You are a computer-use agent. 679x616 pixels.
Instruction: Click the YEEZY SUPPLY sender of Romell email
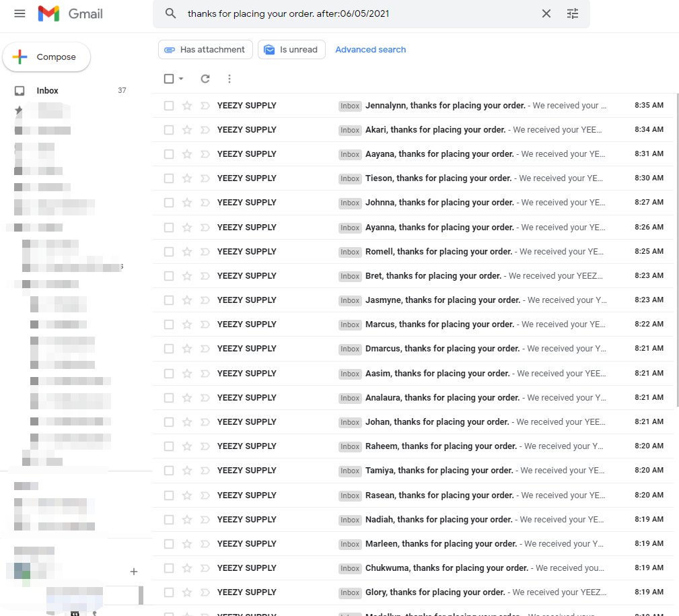[246, 252]
